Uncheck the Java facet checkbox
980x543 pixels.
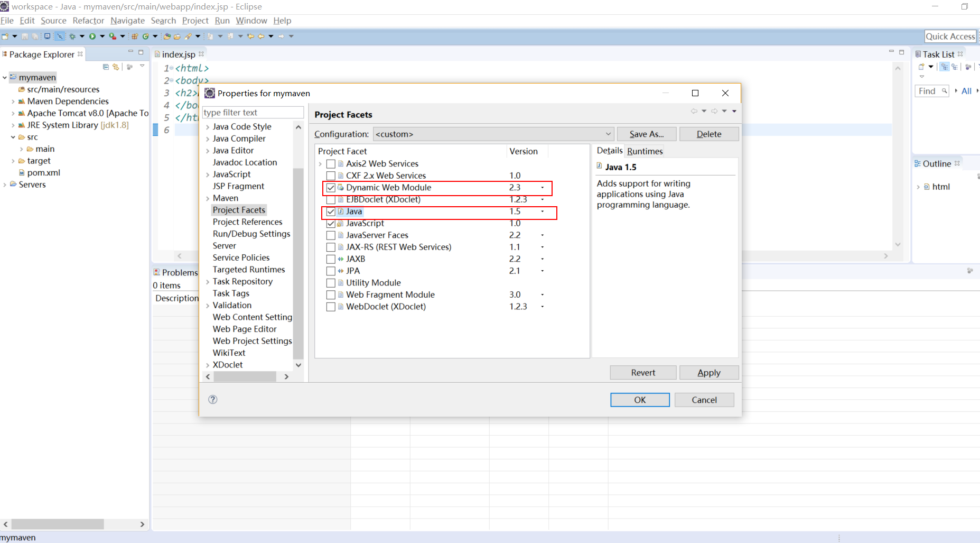coord(331,211)
